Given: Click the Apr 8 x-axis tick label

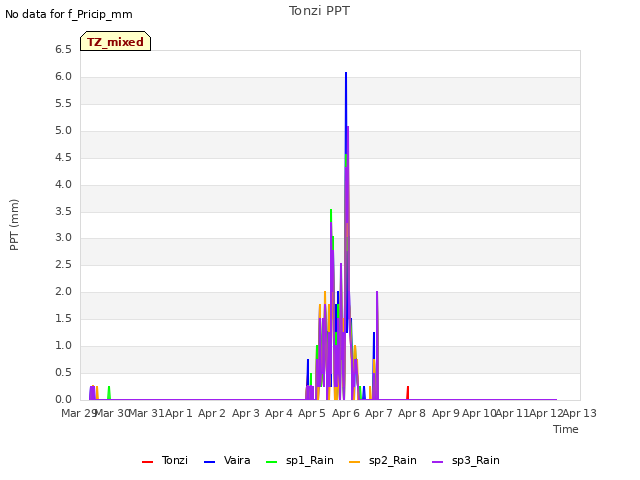Looking at the screenshot, I should [x=412, y=413].
